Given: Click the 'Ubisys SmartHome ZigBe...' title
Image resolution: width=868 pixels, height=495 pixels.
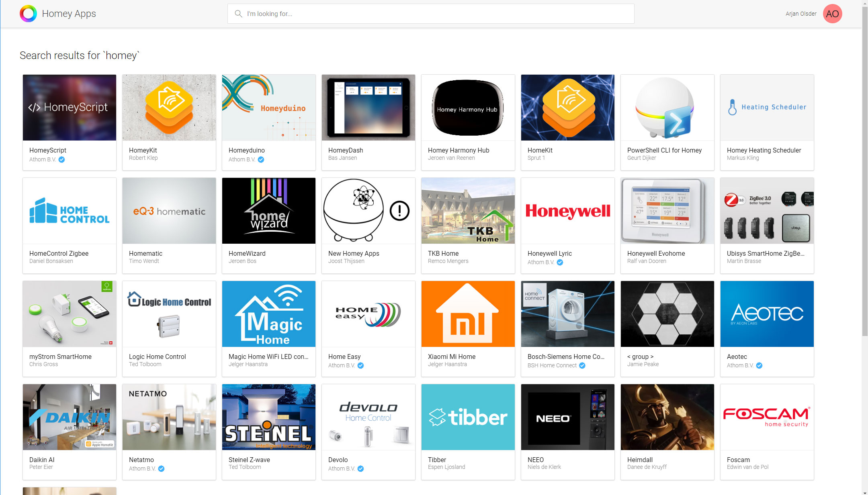Looking at the screenshot, I should (766, 253).
